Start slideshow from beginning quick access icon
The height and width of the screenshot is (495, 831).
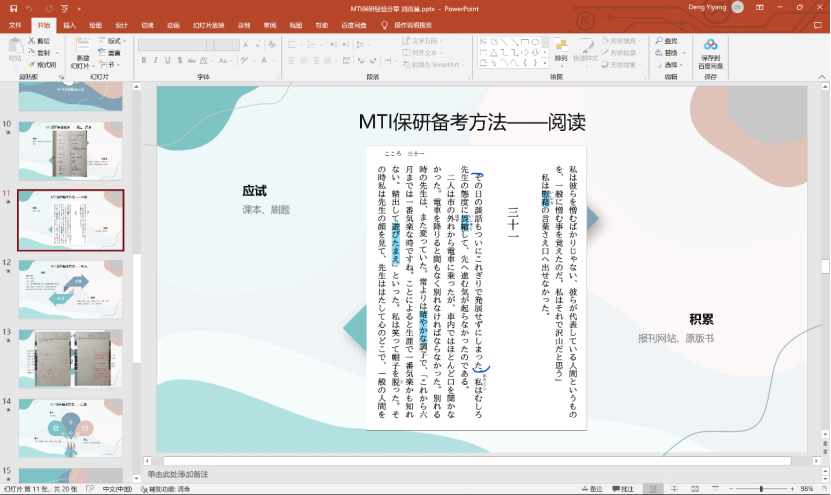pyautogui.click(x=65, y=8)
